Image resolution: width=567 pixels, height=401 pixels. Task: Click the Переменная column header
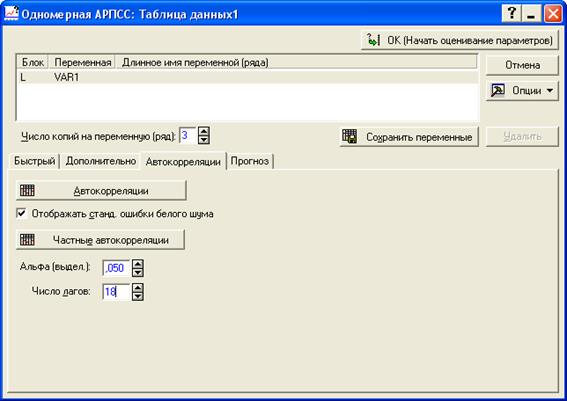coord(82,63)
